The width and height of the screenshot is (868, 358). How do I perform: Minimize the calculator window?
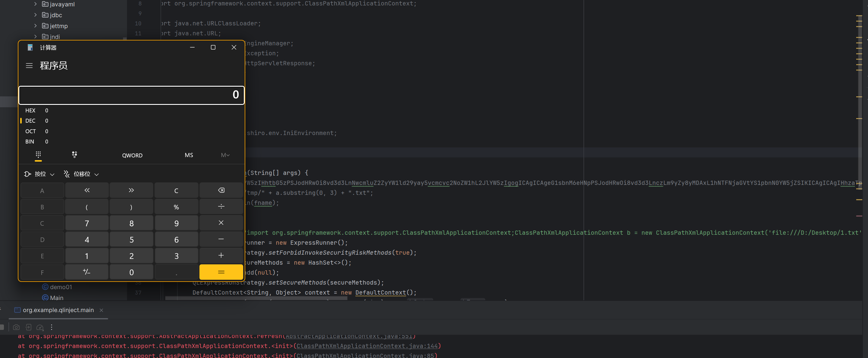(192, 47)
